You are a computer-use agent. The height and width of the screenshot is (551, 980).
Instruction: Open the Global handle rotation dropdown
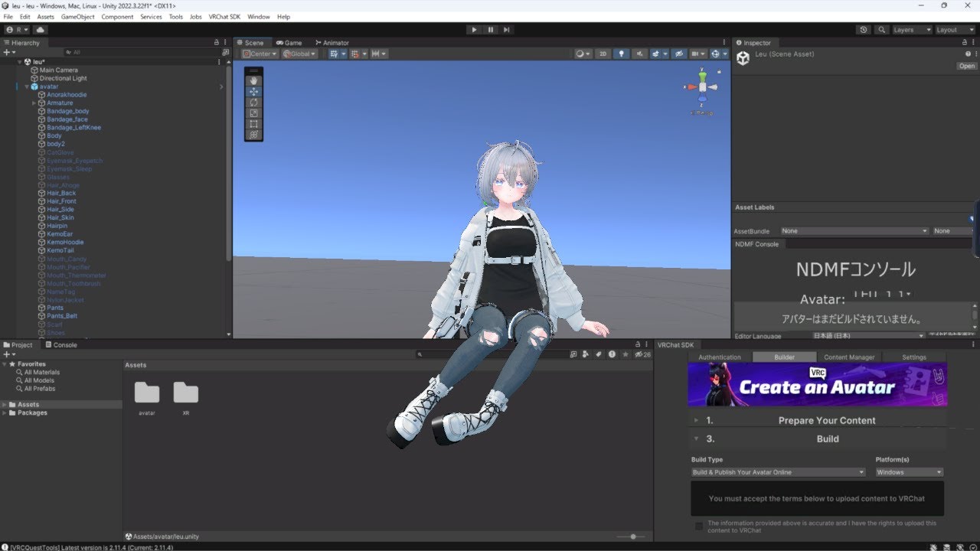click(x=299, y=54)
